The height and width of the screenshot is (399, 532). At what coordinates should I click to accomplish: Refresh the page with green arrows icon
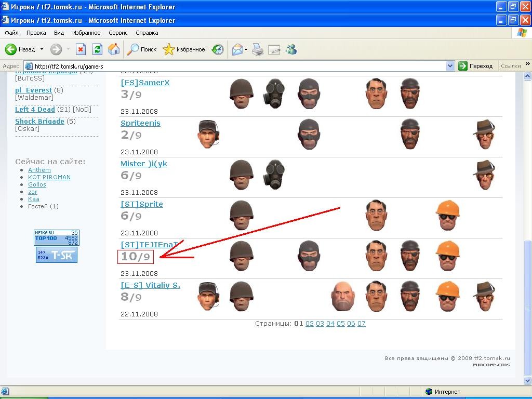[97, 49]
